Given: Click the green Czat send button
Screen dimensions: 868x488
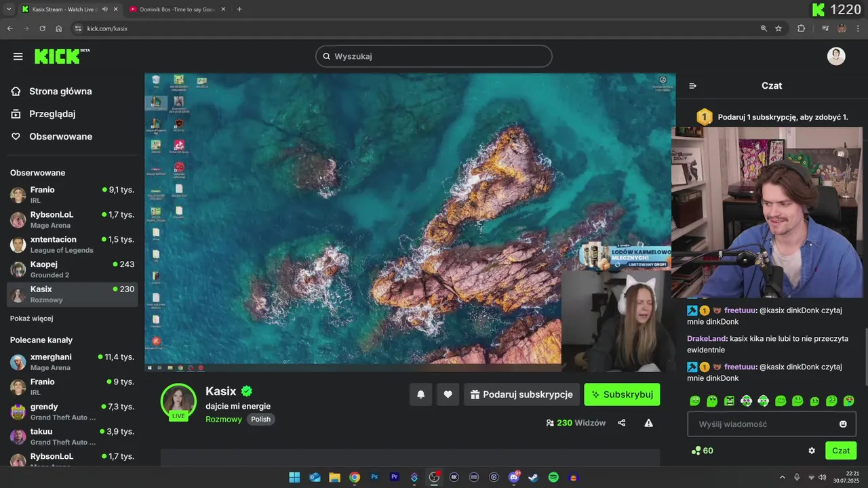Looking at the screenshot, I should [x=841, y=451].
